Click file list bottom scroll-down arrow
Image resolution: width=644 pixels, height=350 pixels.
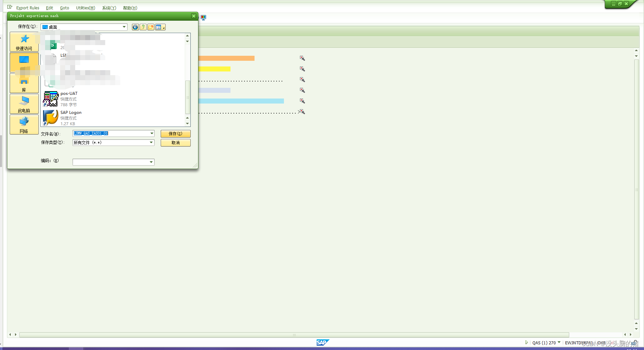[x=187, y=124]
